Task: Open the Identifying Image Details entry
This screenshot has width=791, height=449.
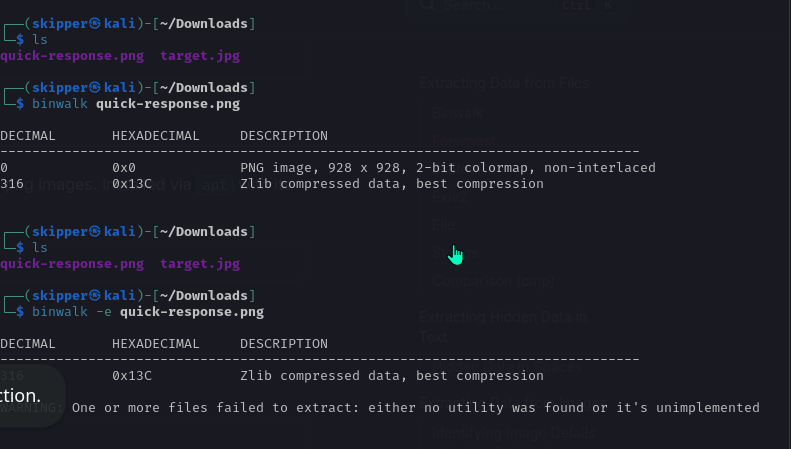Action: tap(513, 434)
